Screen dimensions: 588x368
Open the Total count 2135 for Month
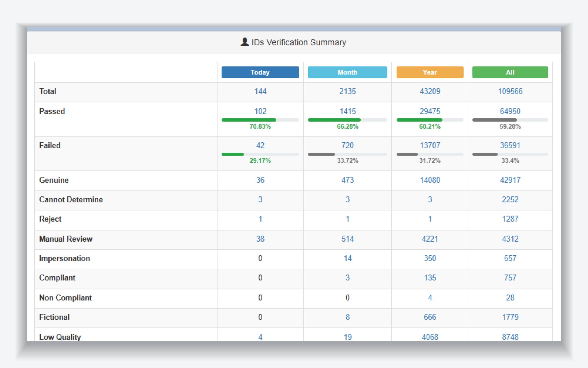pos(347,91)
